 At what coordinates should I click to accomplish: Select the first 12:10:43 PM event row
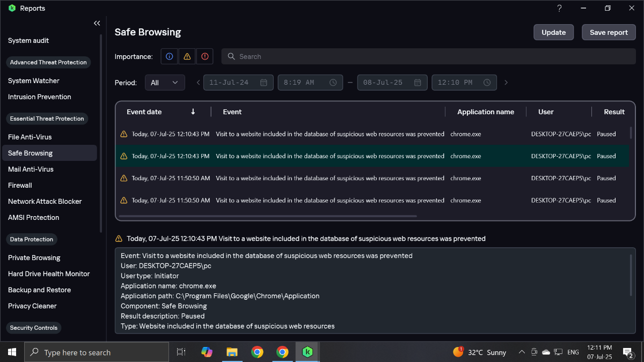point(372,134)
